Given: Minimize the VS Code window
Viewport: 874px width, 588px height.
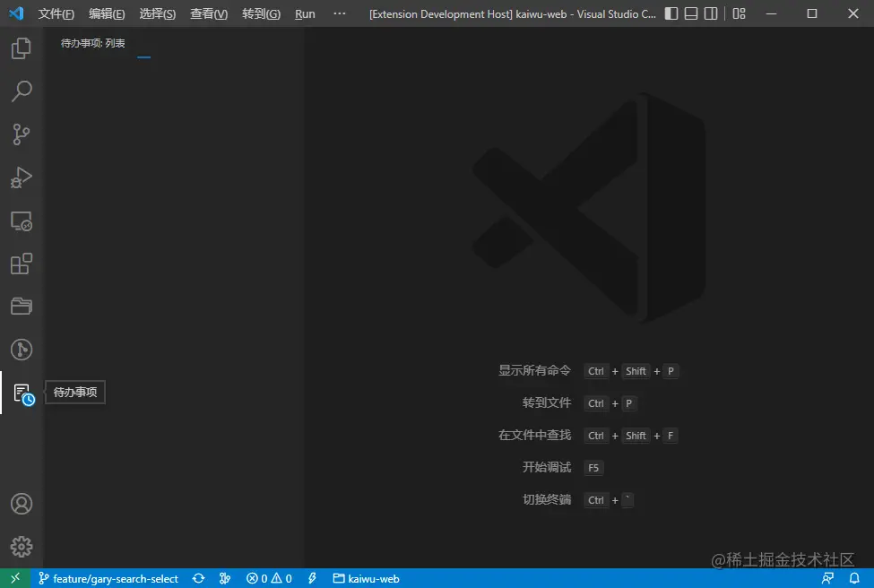Looking at the screenshot, I should pyautogui.click(x=772, y=14).
